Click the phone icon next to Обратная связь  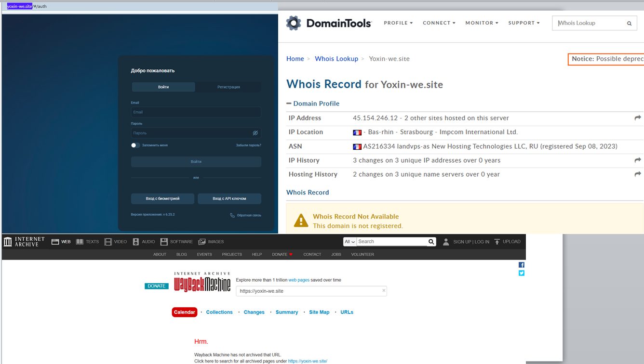232,215
